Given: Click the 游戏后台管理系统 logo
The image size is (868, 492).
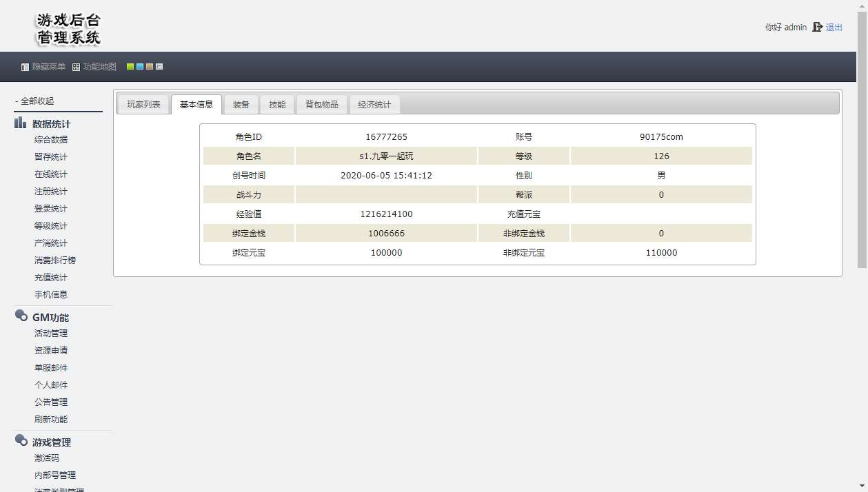Looking at the screenshot, I should coord(68,28).
